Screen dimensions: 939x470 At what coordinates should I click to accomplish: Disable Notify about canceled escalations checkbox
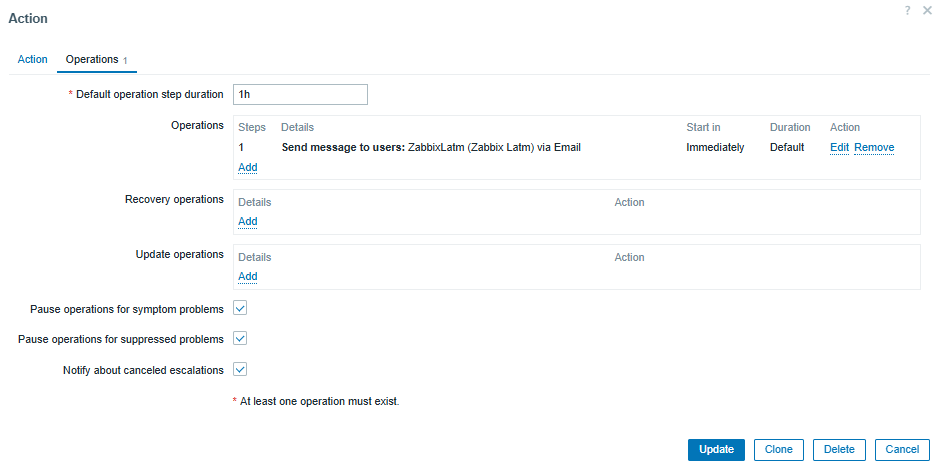coord(240,369)
